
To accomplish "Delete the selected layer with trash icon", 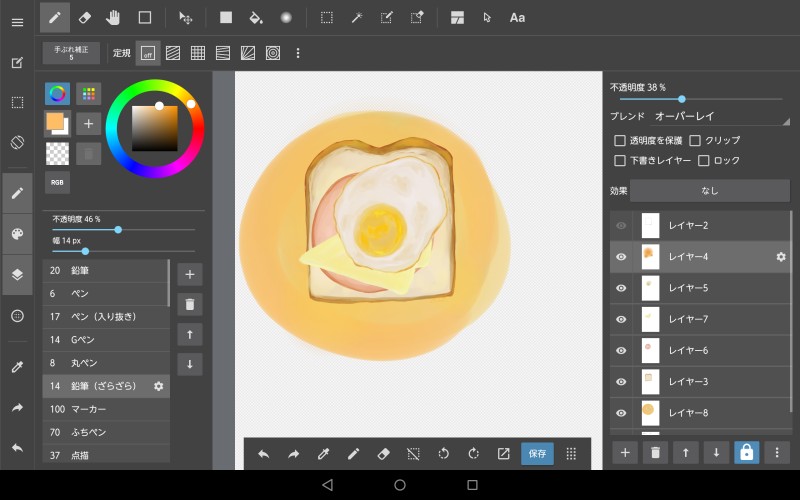I will [x=655, y=453].
